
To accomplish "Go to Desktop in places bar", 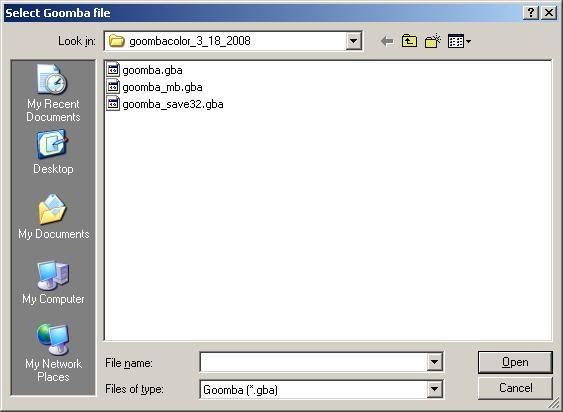I will point(53,152).
